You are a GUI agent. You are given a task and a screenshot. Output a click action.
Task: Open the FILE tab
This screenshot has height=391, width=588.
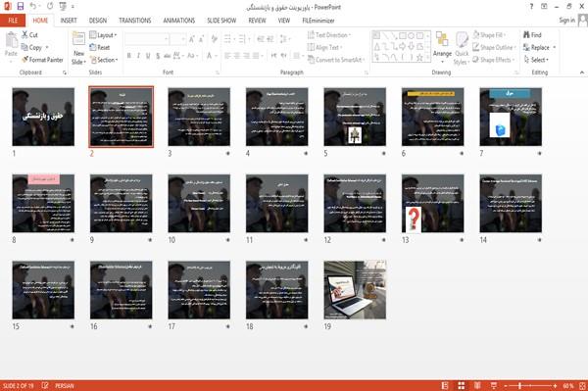13,21
